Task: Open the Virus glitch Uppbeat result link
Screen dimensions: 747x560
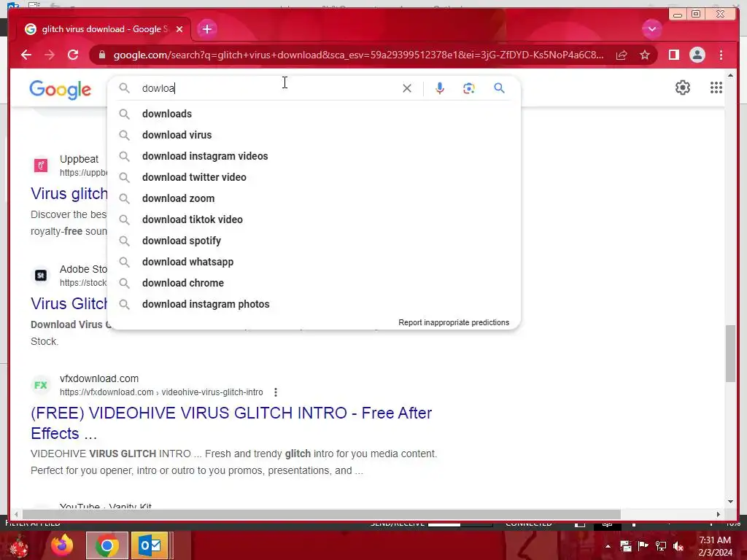Action: (69, 193)
